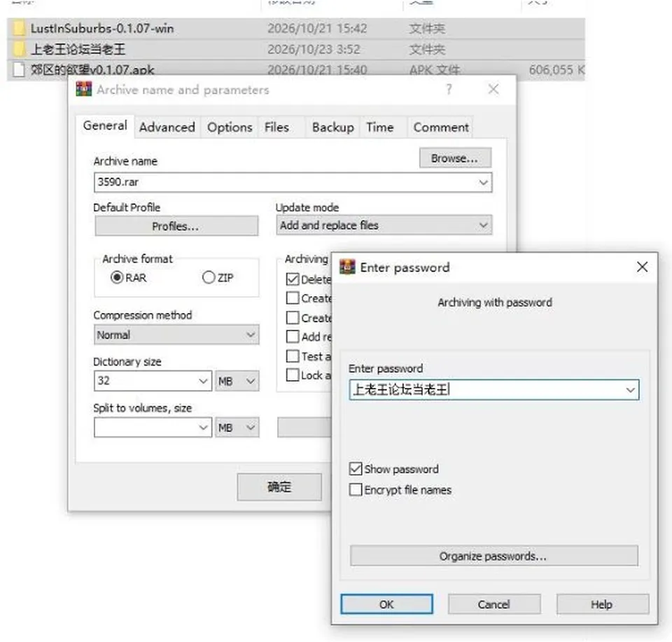
Task: Open the Profiles... button
Action: [x=176, y=226]
